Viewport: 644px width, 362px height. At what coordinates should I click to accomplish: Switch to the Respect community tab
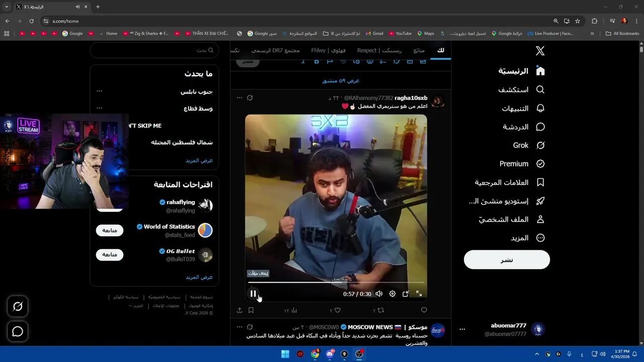[379, 50]
